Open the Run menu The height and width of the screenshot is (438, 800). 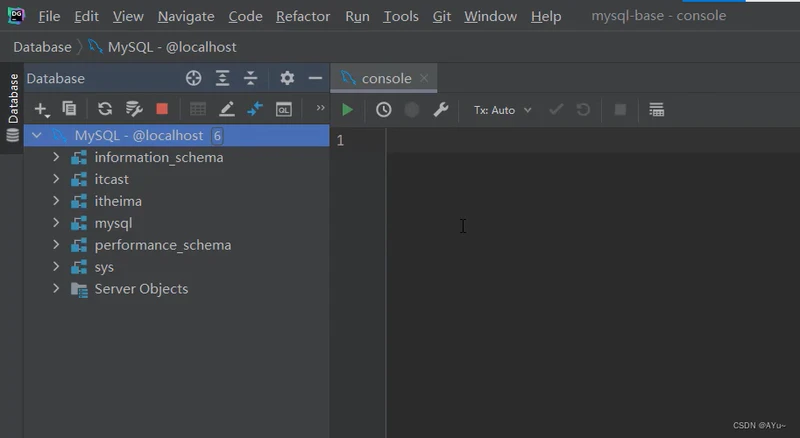[x=357, y=16]
